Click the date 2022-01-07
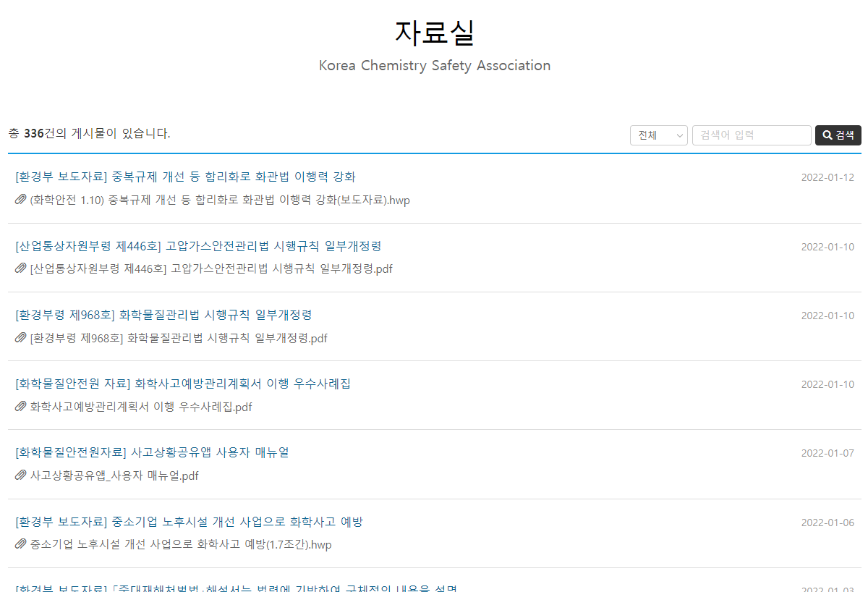 pos(827,453)
